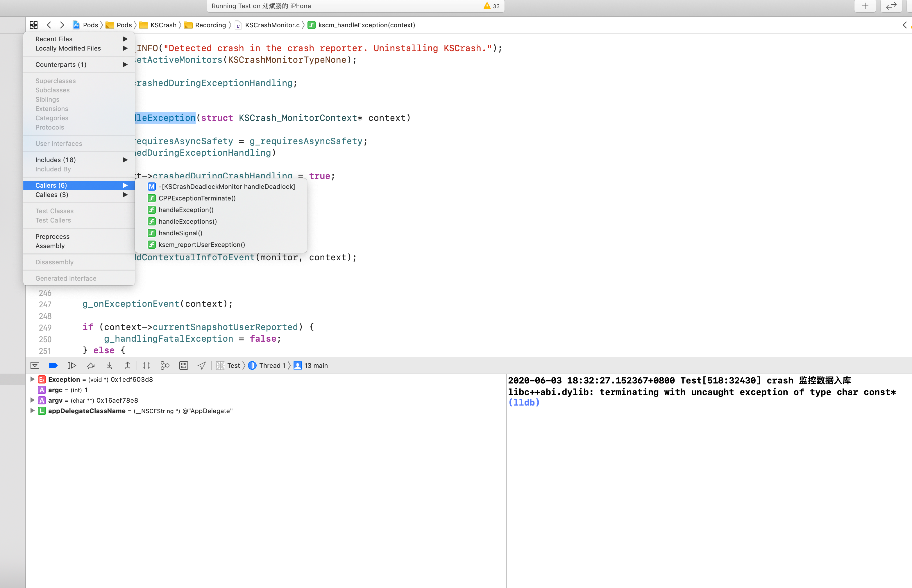Click Thread 1 in debug bar
912x588 pixels.
click(x=272, y=365)
